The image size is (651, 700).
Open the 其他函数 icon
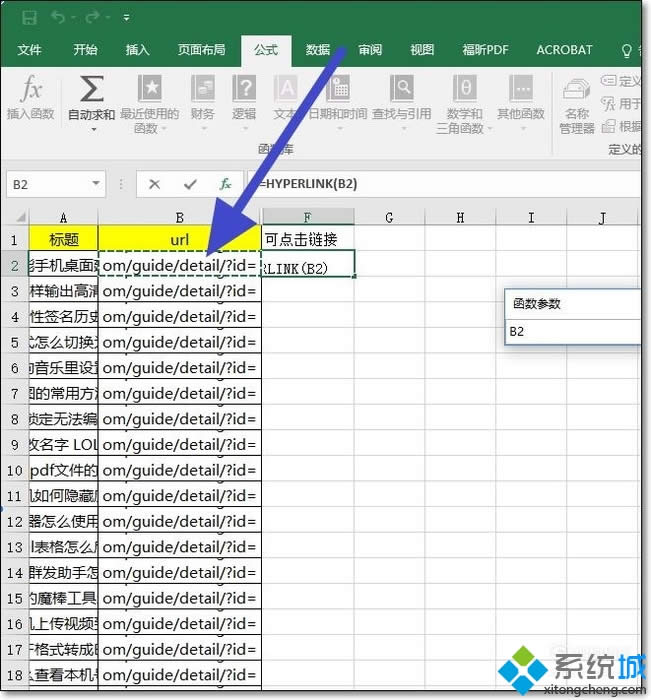(x=521, y=88)
